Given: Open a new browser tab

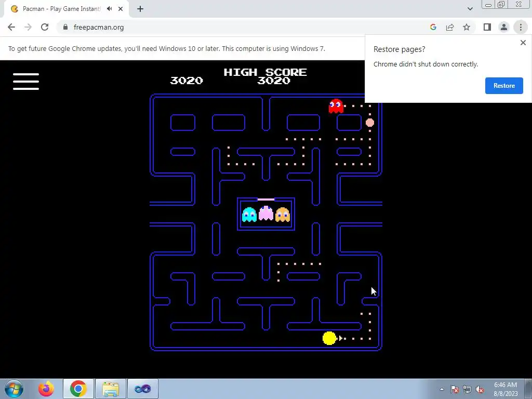Looking at the screenshot, I should click(140, 9).
